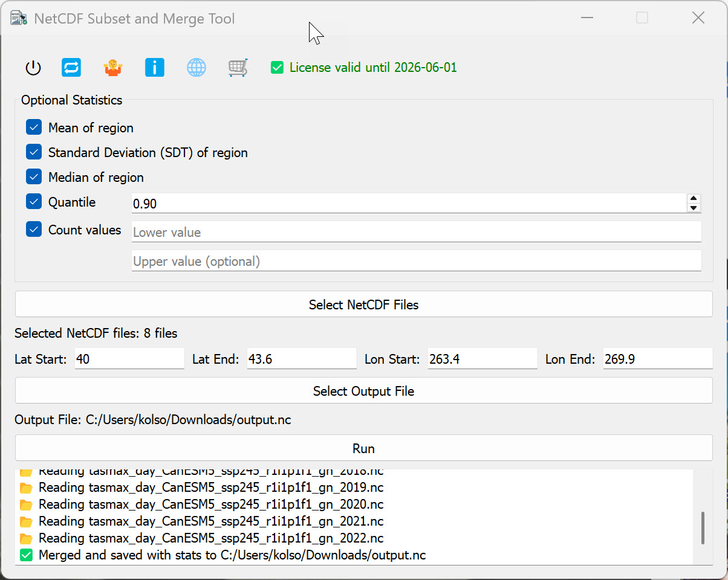
Task: Disable the Median of region checkbox
Action: [x=34, y=177]
